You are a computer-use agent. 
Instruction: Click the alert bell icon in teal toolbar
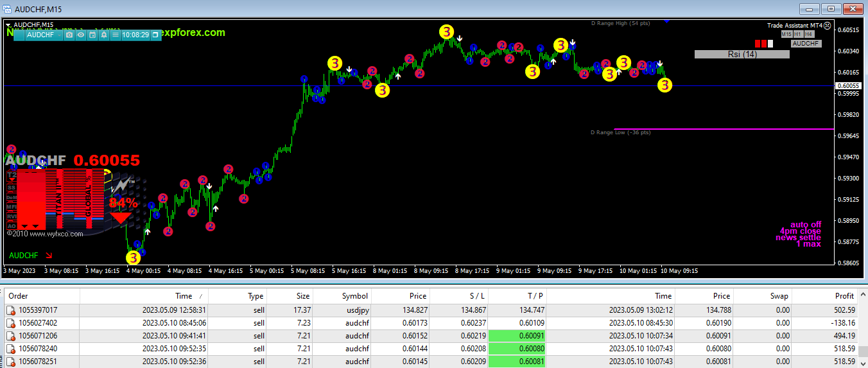tap(104, 35)
